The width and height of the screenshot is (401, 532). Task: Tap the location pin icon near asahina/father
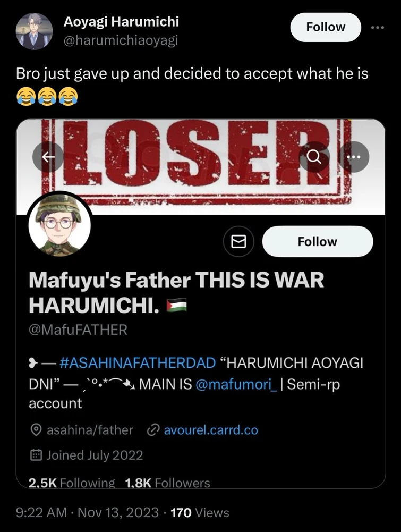tap(36, 430)
